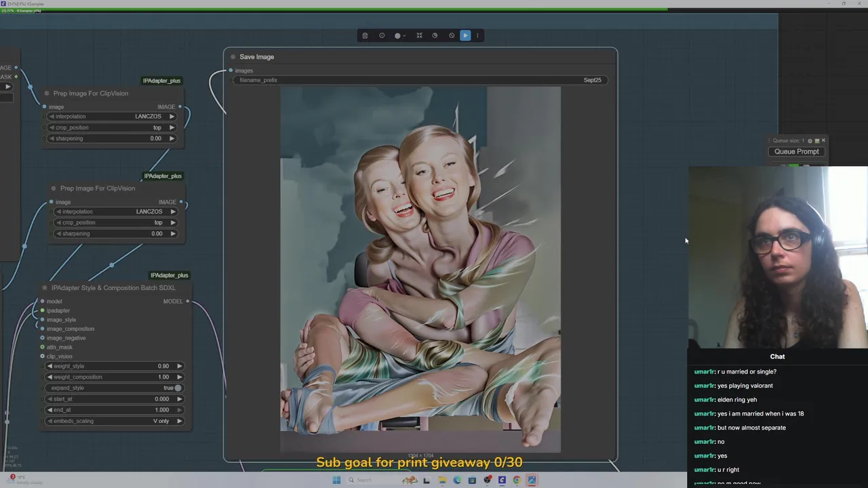Click the bypass (circle-slash) icon
This screenshot has height=488, width=868.
pyautogui.click(x=452, y=36)
